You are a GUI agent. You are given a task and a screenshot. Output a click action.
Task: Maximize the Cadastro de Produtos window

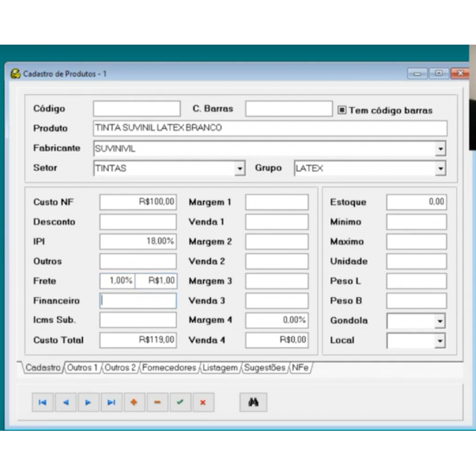click(x=439, y=73)
